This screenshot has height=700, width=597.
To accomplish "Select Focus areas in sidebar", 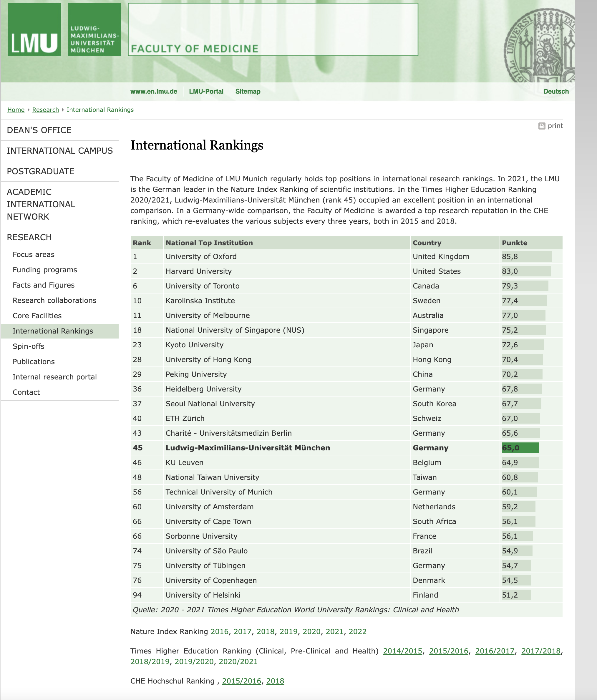I will coord(34,255).
